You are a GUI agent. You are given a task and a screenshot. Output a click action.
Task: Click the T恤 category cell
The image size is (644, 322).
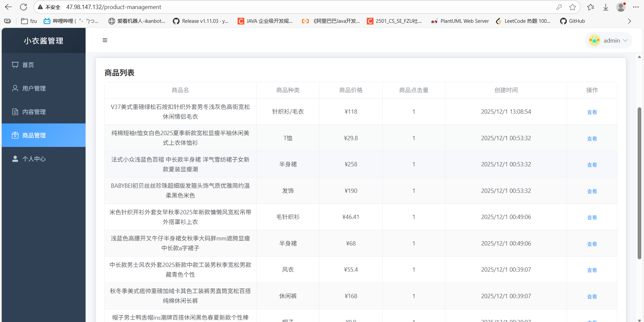288,138
